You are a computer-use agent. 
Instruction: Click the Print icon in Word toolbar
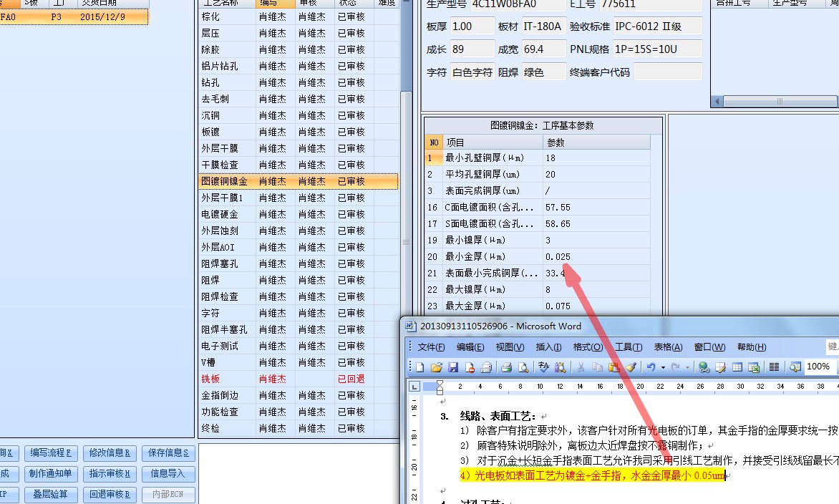(x=507, y=367)
